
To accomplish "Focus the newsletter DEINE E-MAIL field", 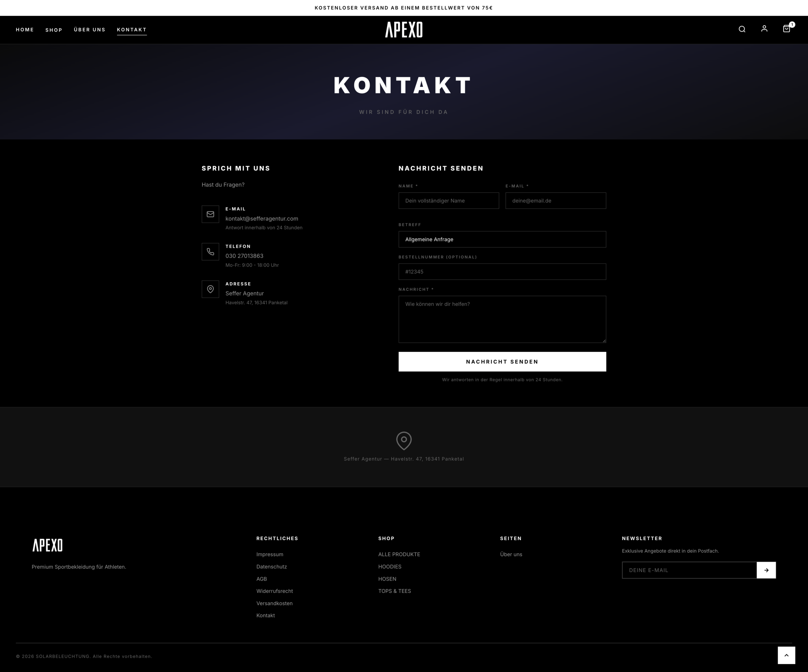I will click(689, 570).
